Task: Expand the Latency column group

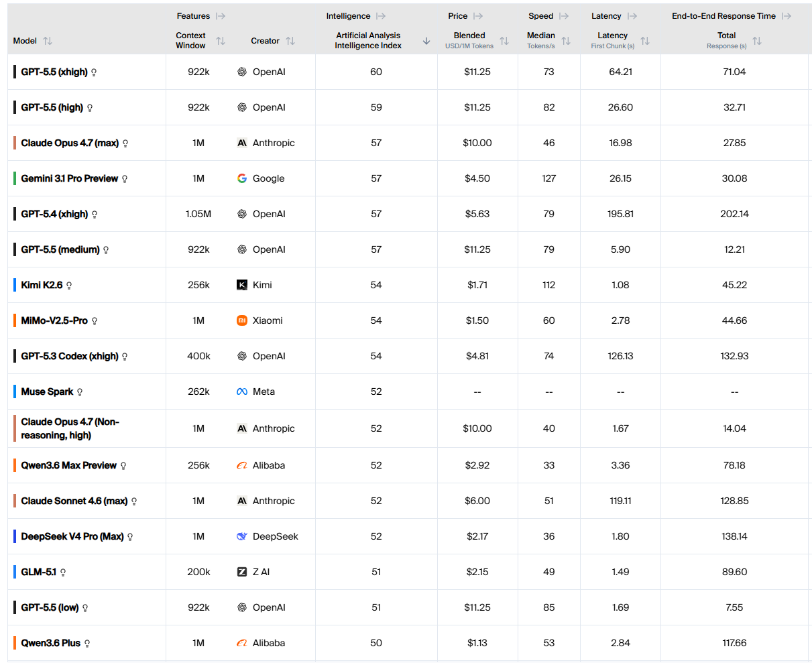Action: coord(632,16)
